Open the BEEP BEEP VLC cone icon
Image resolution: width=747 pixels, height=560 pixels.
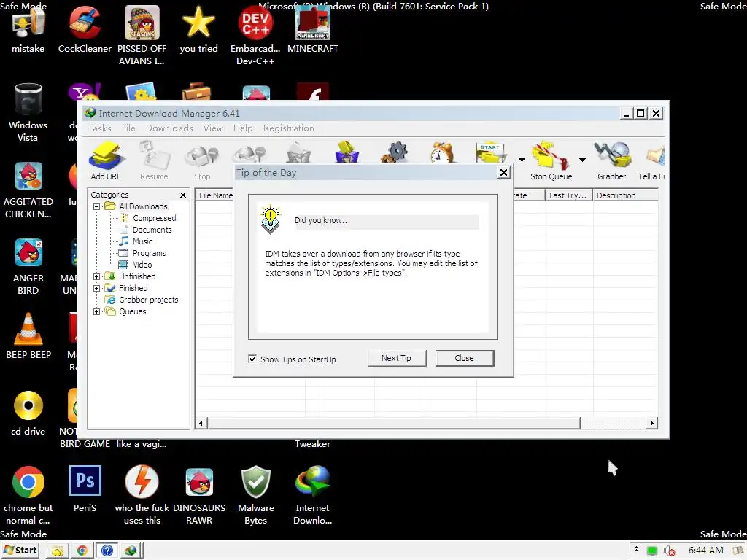pyautogui.click(x=28, y=336)
